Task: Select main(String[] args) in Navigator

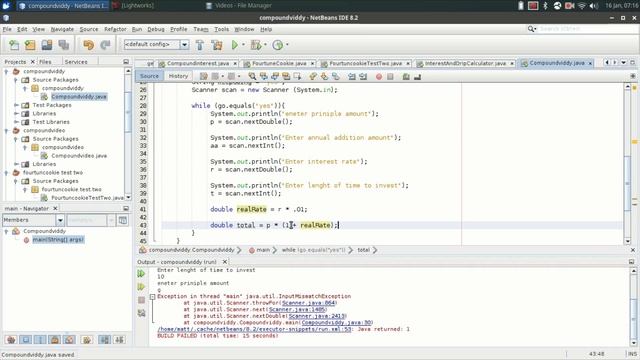Action: point(58,240)
